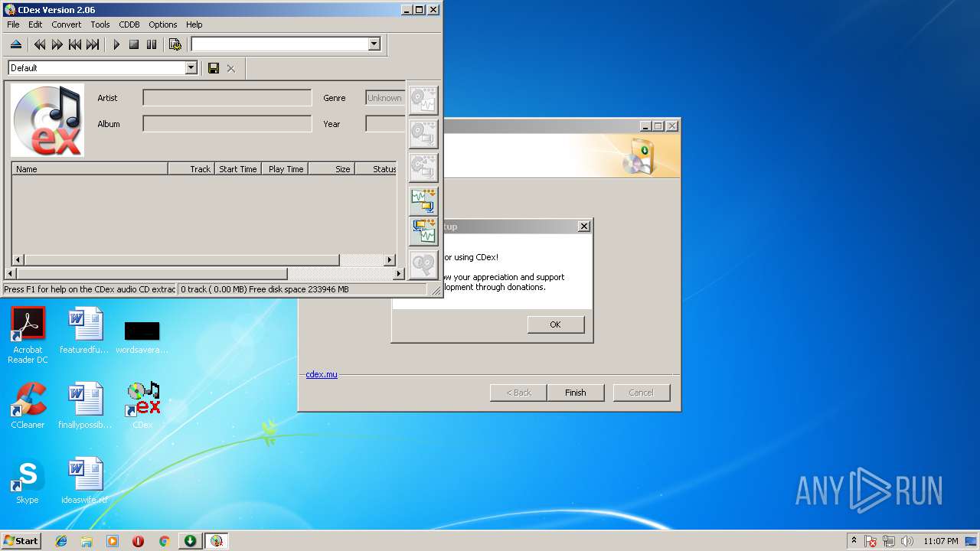Click the Eject CD toolbar icon
The width and height of the screenshot is (980, 551).
[16, 44]
